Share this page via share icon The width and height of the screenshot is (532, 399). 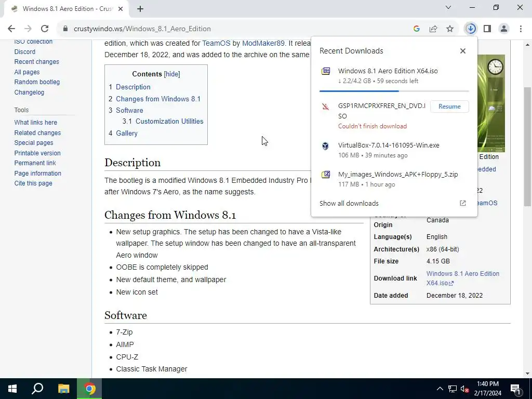tap(433, 29)
